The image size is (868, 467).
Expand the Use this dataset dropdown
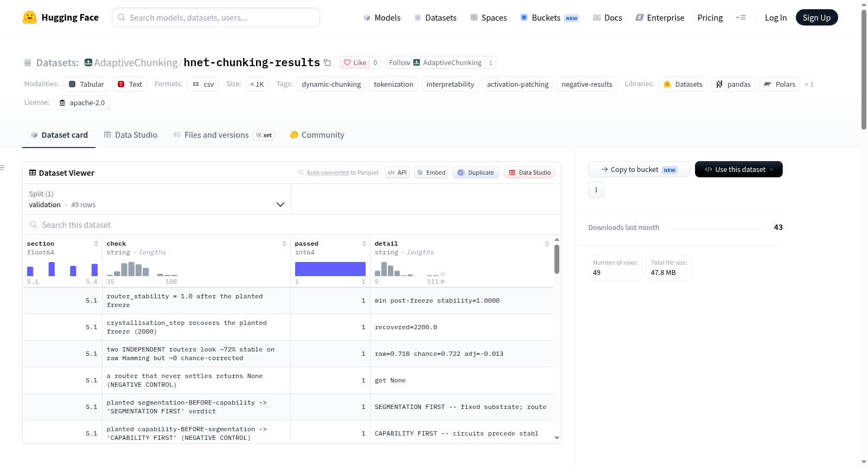(739, 169)
